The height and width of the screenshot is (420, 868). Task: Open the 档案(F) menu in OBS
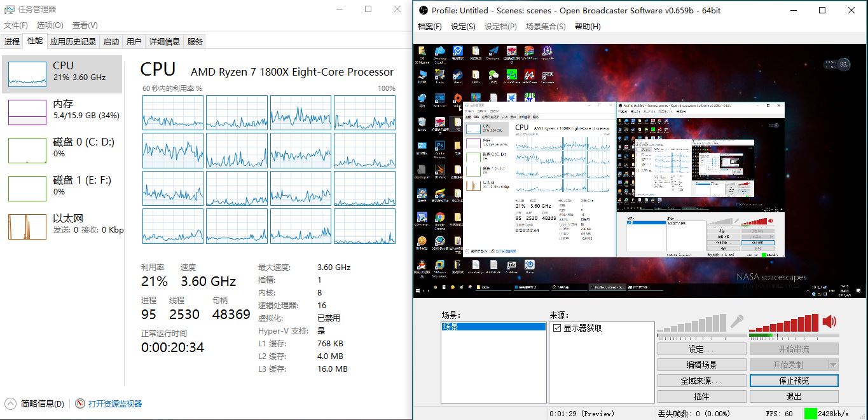429,27
